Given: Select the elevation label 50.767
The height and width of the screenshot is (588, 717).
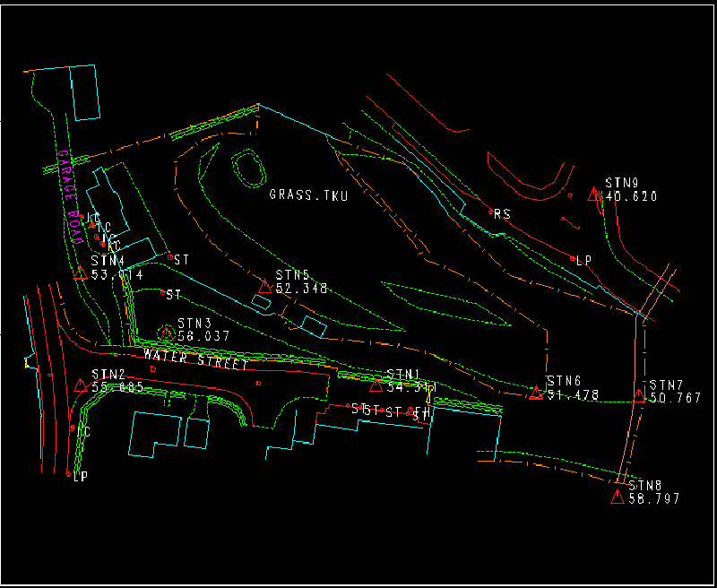Looking at the screenshot, I should pos(675,398).
